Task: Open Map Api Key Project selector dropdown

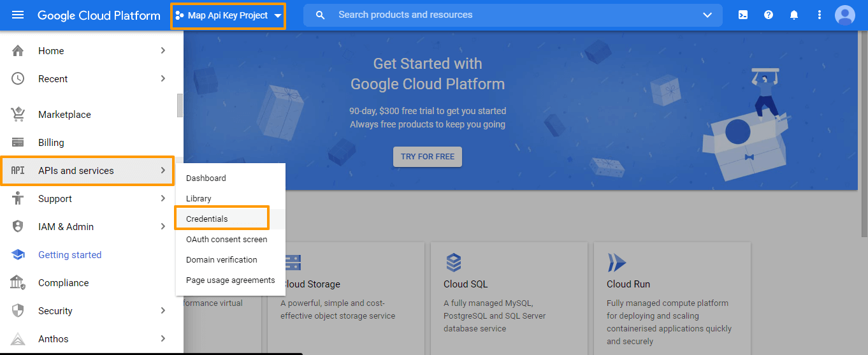Action: point(228,15)
